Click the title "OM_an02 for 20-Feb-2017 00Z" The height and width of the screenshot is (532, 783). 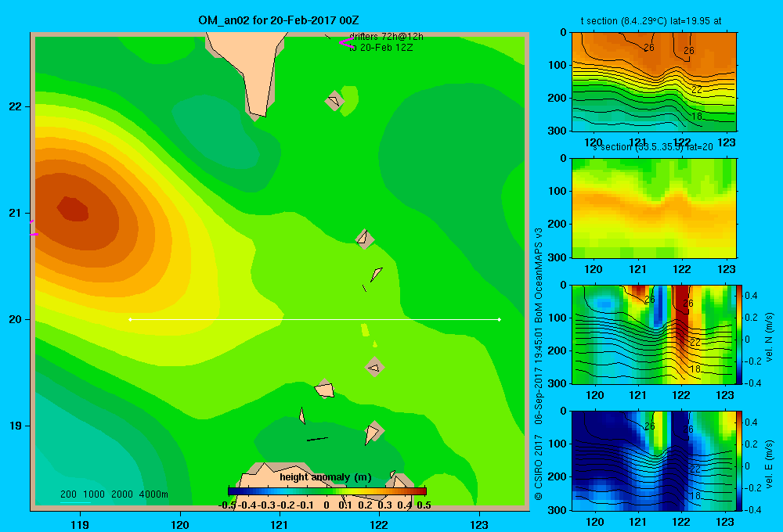coord(279,20)
